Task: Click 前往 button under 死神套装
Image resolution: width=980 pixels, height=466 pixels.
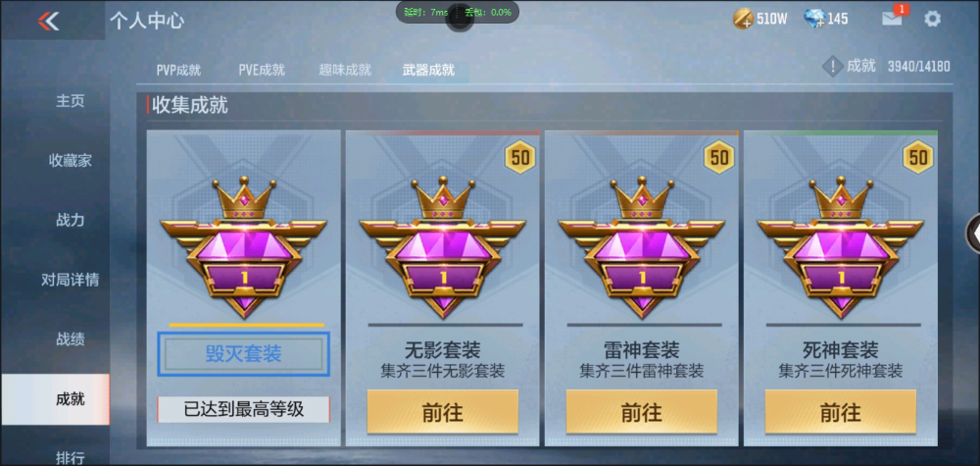Action: tap(841, 412)
